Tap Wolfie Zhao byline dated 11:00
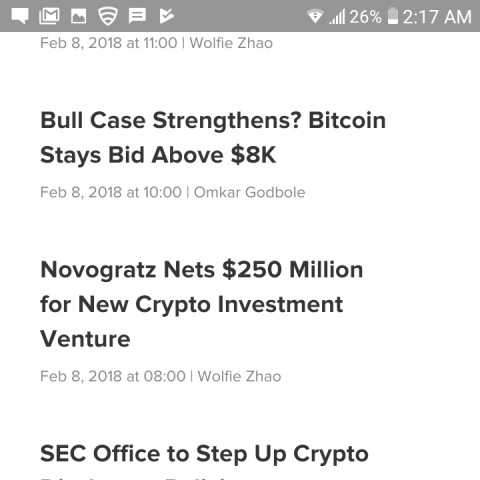The width and height of the screenshot is (480, 480). pos(231,43)
